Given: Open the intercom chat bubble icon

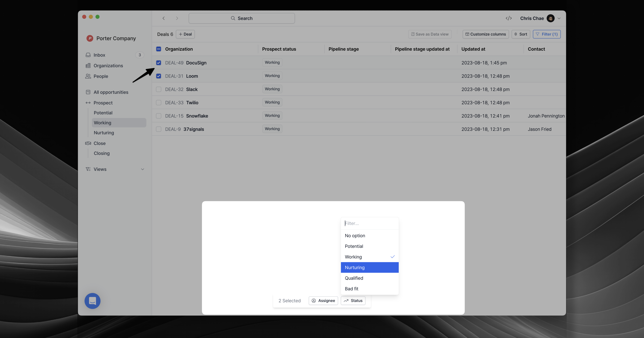Looking at the screenshot, I should [x=92, y=301].
